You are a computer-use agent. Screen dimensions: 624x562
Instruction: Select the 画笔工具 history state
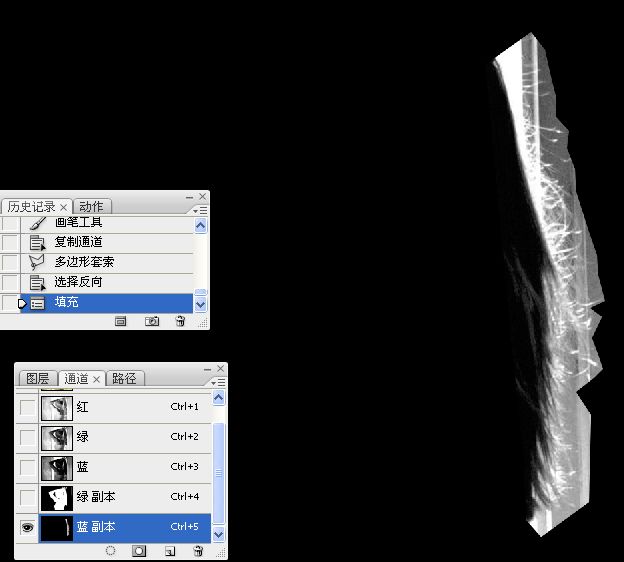[x=107, y=223]
